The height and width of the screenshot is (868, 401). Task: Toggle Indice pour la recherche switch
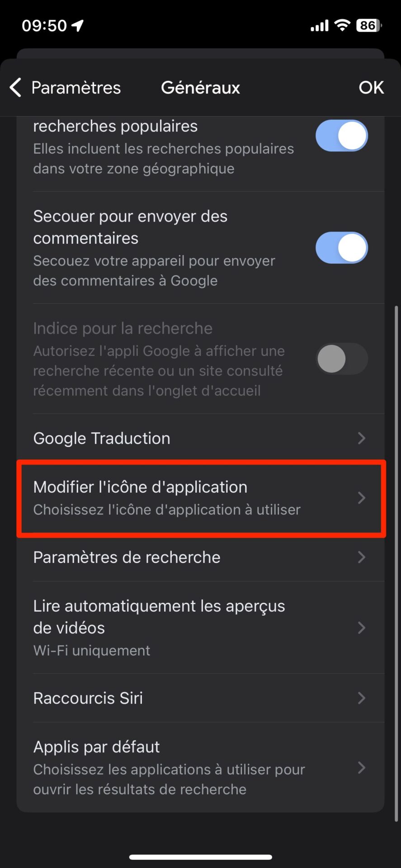click(x=342, y=359)
